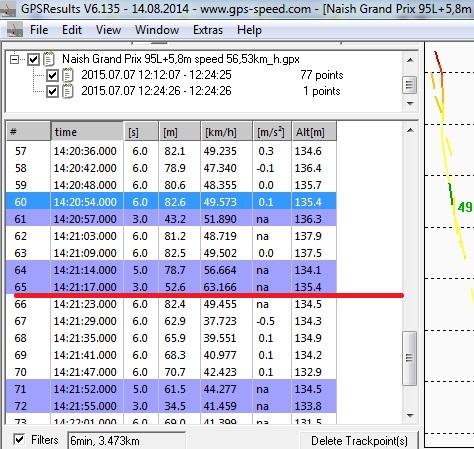Click the GPSResults title bar icon
The width and height of the screenshot is (474, 449).
(7, 9)
